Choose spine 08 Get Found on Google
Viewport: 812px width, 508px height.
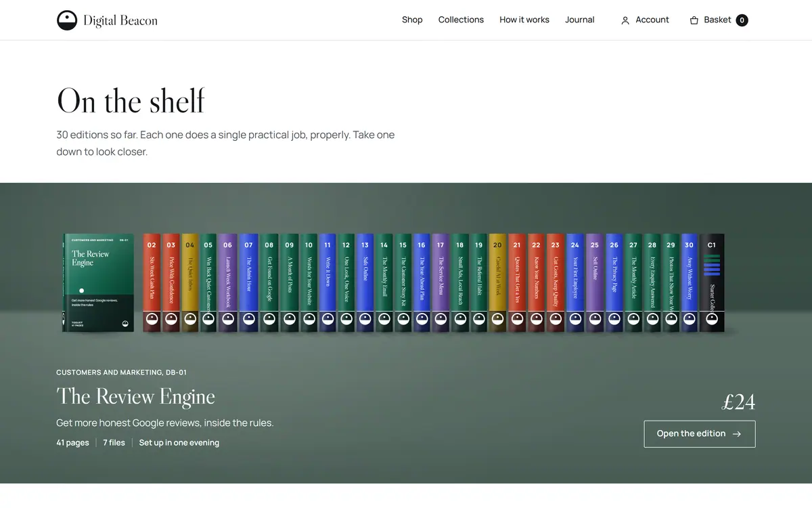[269, 283]
